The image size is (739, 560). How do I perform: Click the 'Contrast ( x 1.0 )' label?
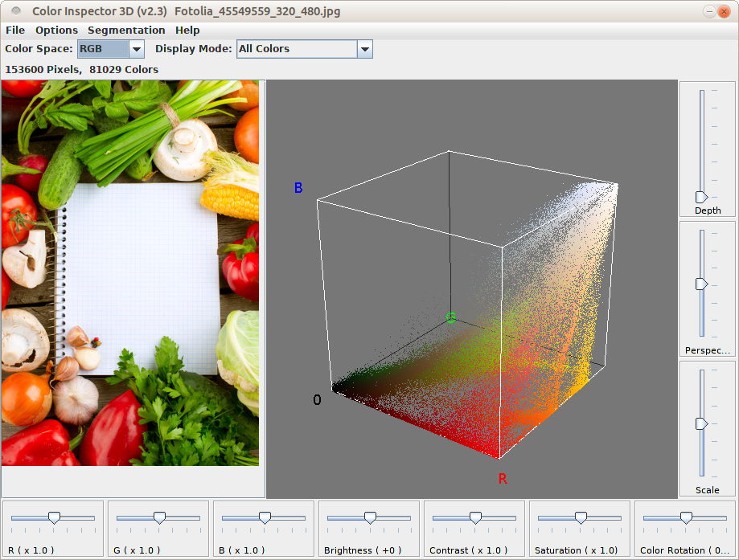pyautogui.click(x=468, y=550)
